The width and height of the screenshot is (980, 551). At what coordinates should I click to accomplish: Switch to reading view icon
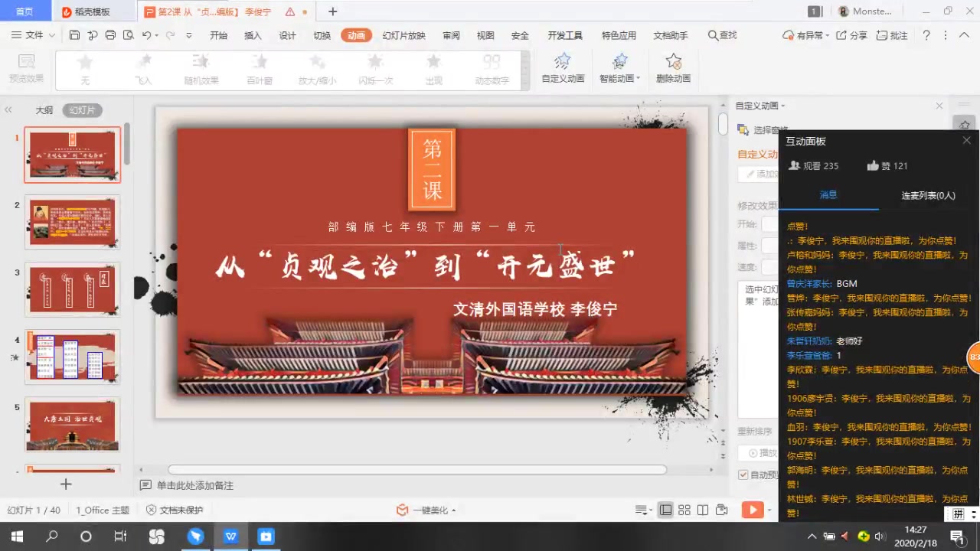click(703, 510)
